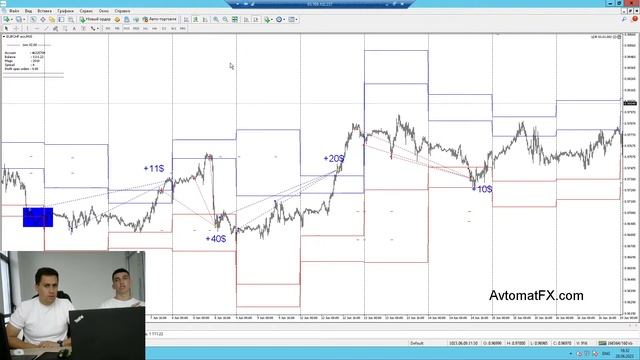
Task: Open the Файл menu
Action: tap(14, 11)
